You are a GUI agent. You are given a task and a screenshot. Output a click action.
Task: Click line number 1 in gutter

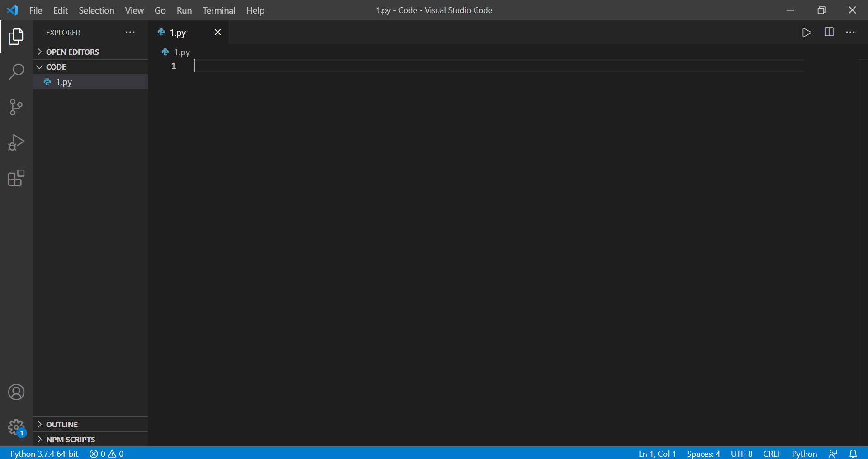click(x=174, y=66)
